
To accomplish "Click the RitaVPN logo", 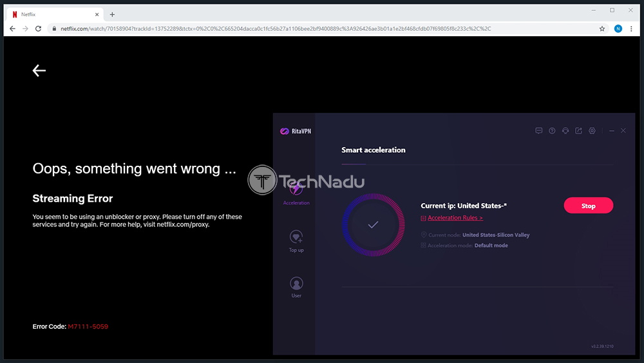I will [x=296, y=131].
